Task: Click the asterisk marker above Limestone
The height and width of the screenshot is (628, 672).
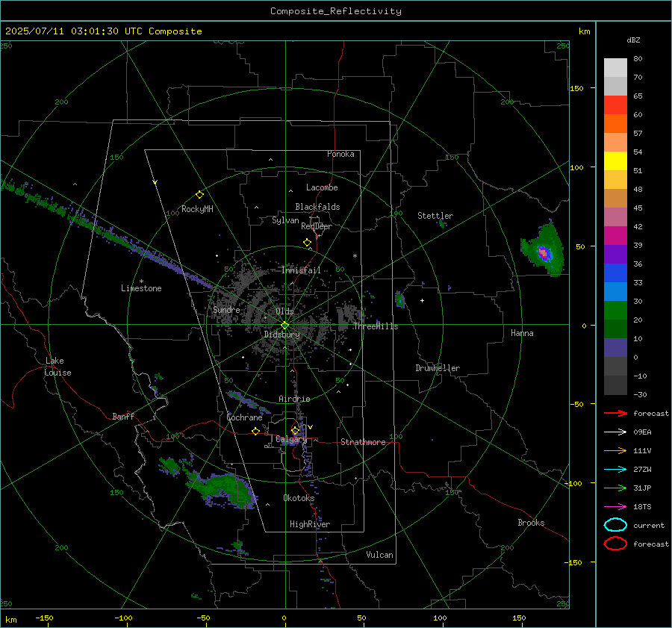Action: pos(141,282)
